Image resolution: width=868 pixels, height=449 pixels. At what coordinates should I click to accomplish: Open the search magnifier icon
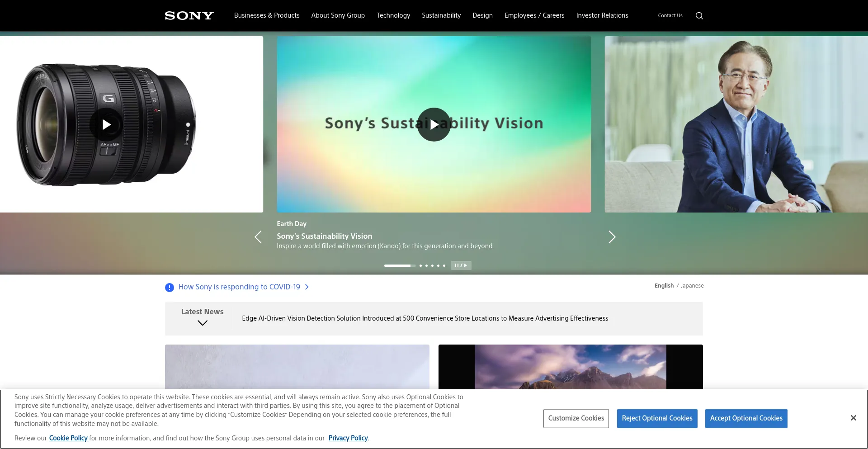(x=699, y=16)
